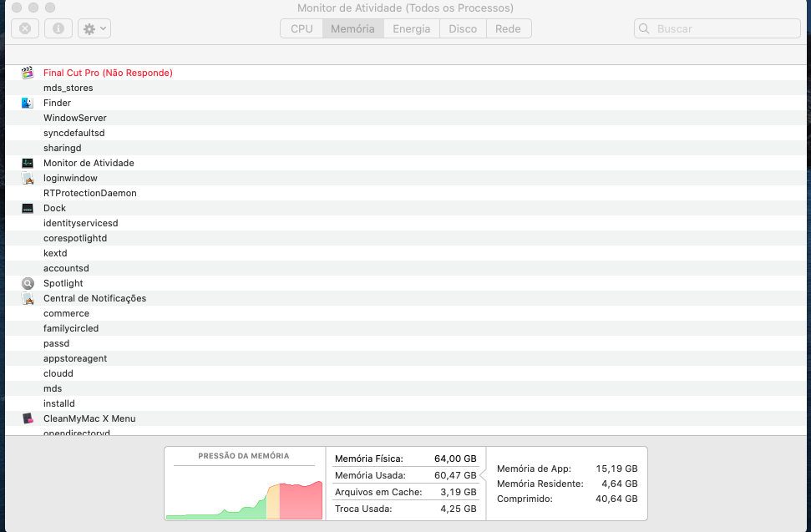Image resolution: width=811 pixels, height=532 pixels.
Task: Click the loginwindow icon
Action: 28,179
